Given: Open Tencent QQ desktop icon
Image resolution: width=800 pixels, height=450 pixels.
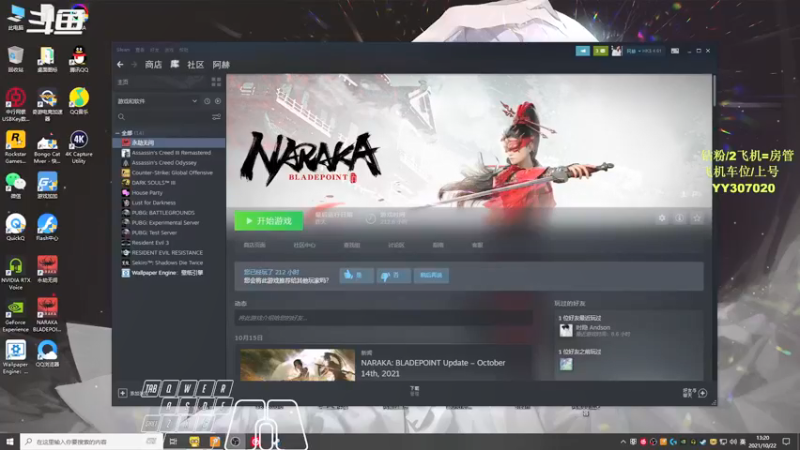Looking at the screenshot, I should (79, 59).
